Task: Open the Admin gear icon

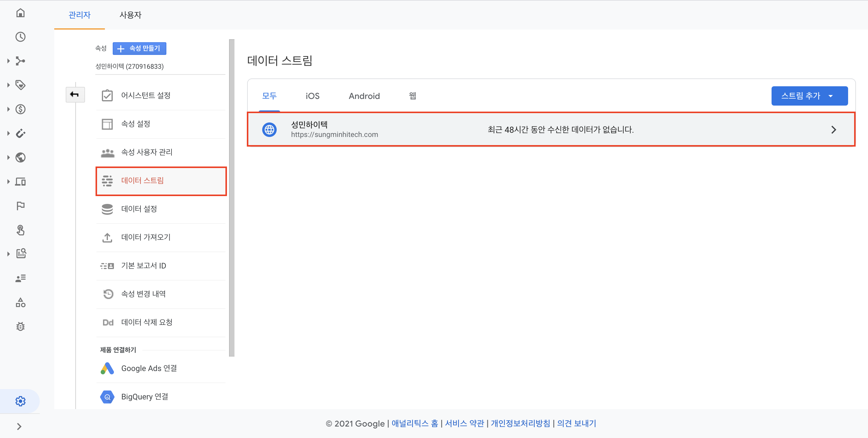Action: pyautogui.click(x=20, y=401)
